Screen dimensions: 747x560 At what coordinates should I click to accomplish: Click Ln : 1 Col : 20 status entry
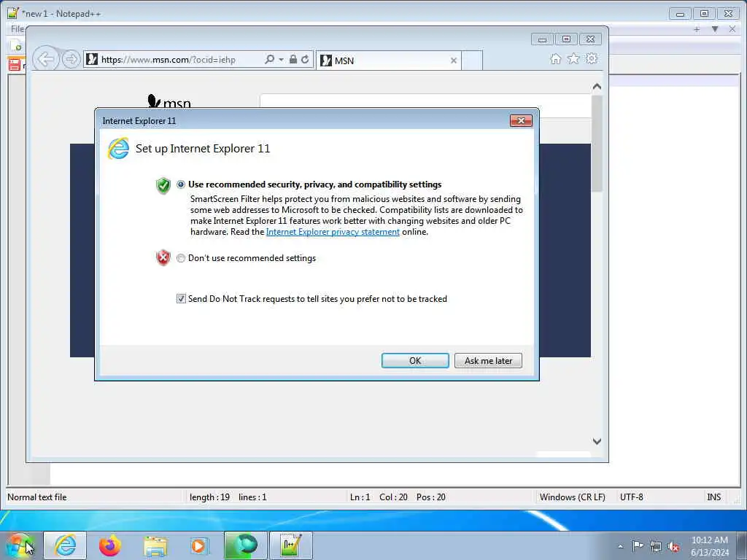tap(379, 497)
